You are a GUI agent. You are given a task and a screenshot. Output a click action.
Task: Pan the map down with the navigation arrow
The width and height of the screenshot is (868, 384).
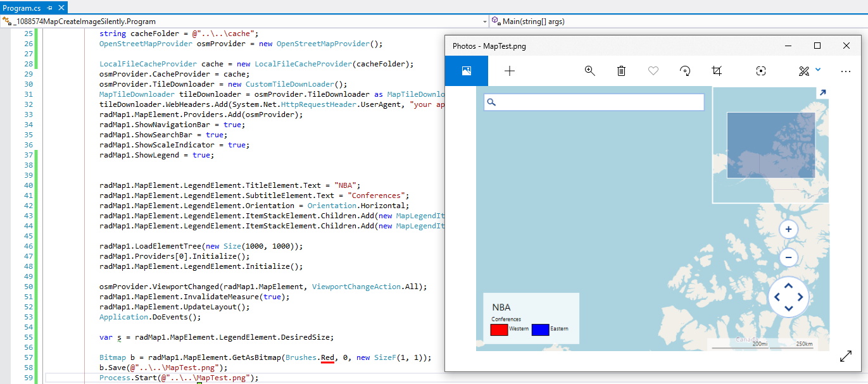click(x=789, y=309)
